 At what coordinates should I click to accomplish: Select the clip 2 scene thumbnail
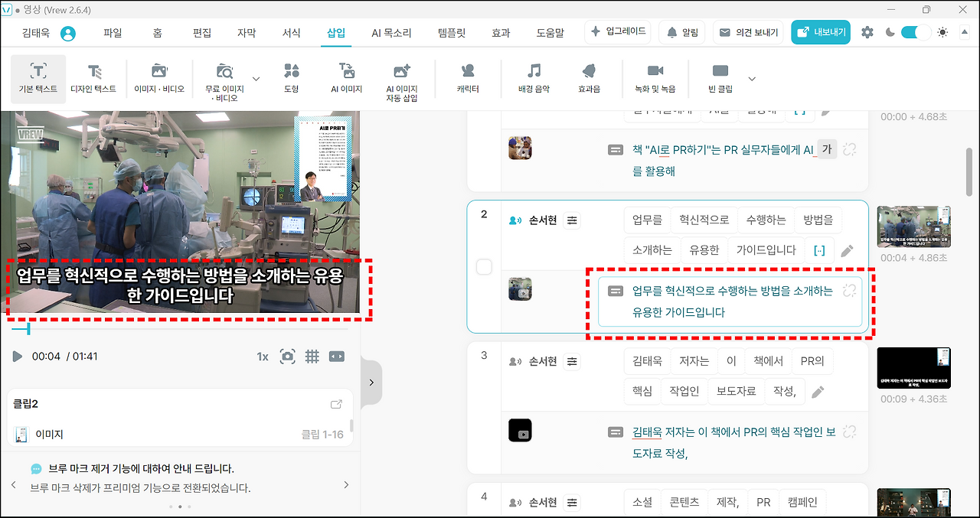[914, 226]
